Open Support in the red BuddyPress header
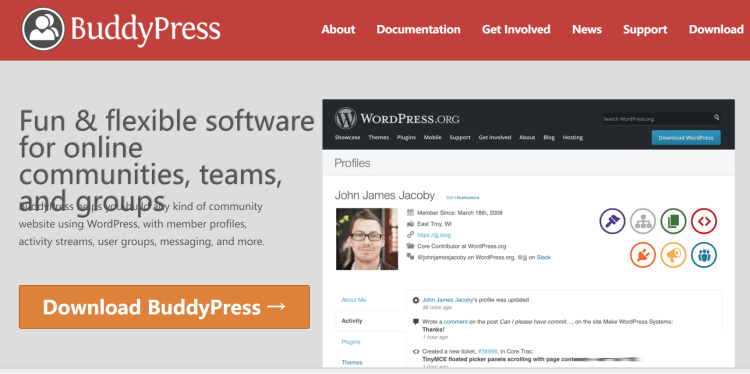 point(645,30)
